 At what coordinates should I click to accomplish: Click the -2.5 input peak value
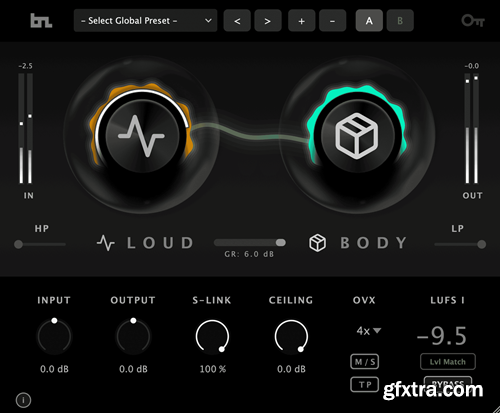(25, 66)
